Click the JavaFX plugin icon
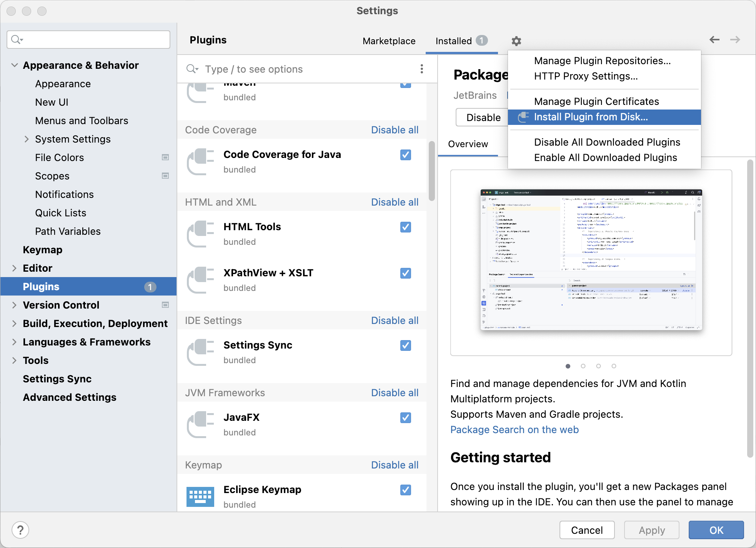The width and height of the screenshot is (756, 548). tap(200, 425)
